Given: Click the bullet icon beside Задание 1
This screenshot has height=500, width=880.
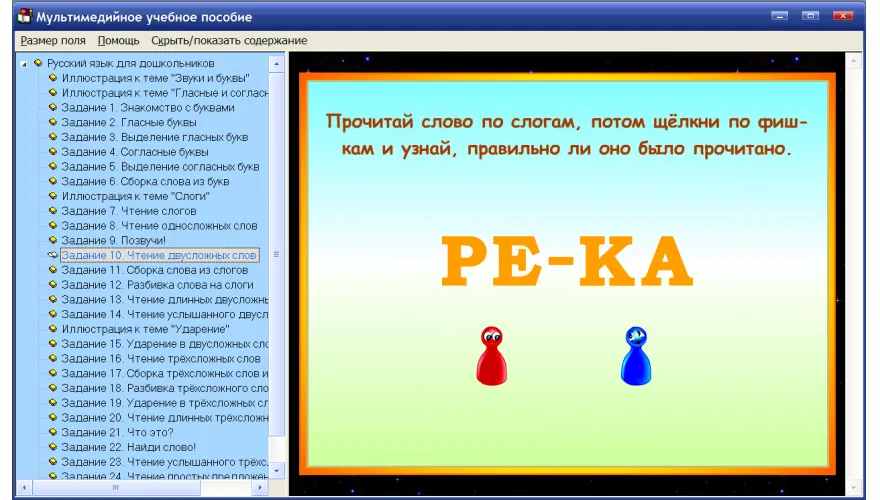Looking at the screenshot, I should point(53,107).
